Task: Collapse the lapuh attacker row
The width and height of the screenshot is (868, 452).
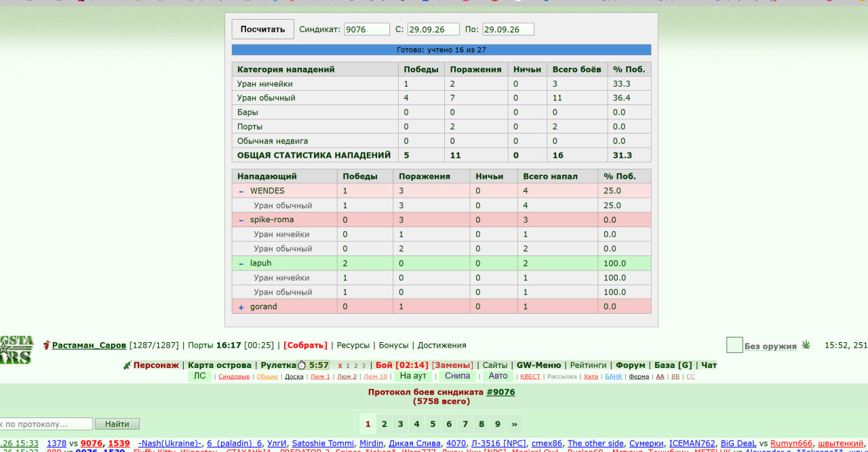Action: (241, 264)
